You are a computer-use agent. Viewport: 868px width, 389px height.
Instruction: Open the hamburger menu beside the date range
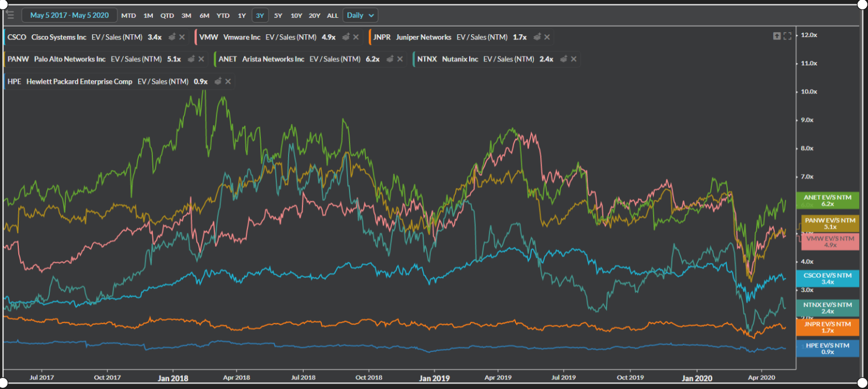[11, 15]
